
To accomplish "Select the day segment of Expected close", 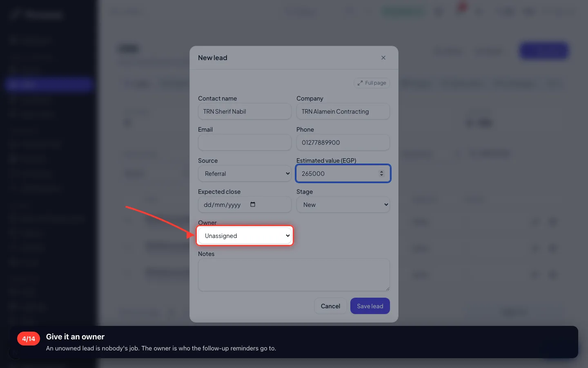I will [x=207, y=205].
